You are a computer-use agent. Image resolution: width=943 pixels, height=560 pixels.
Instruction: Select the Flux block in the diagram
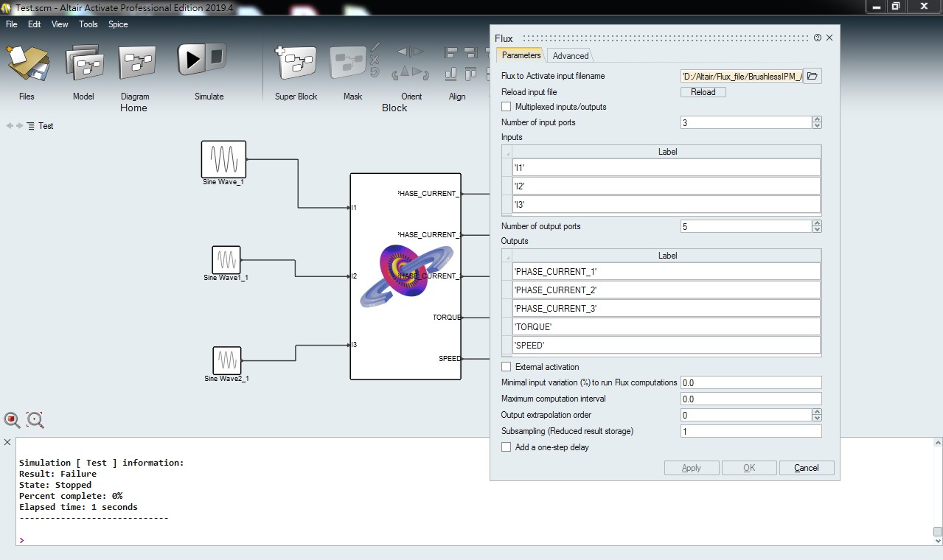tap(406, 276)
